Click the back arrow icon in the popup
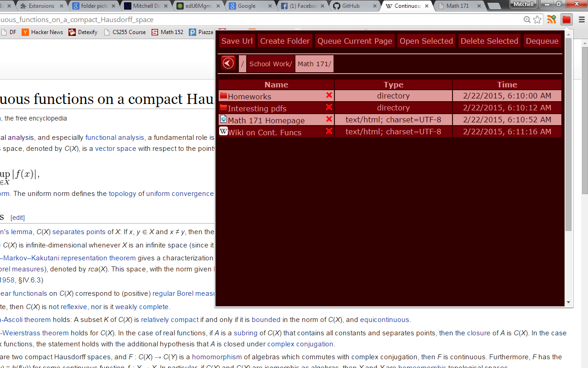 (228, 63)
